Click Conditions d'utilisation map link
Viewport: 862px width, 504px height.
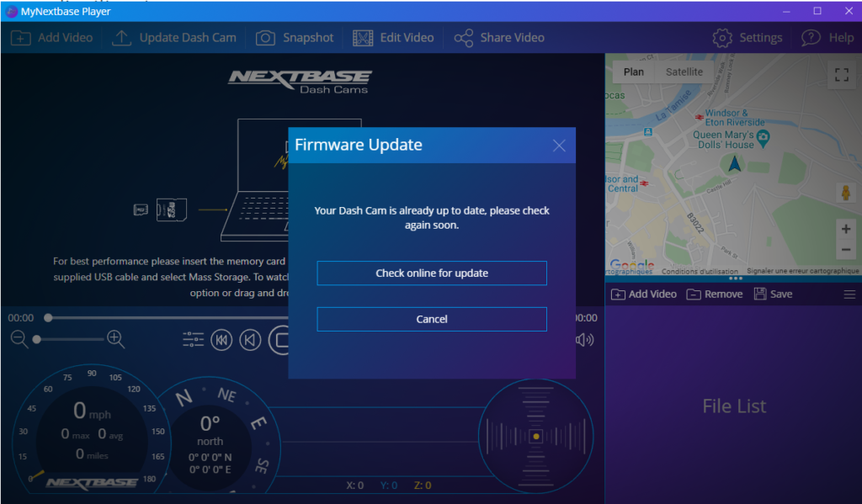pyautogui.click(x=700, y=272)
